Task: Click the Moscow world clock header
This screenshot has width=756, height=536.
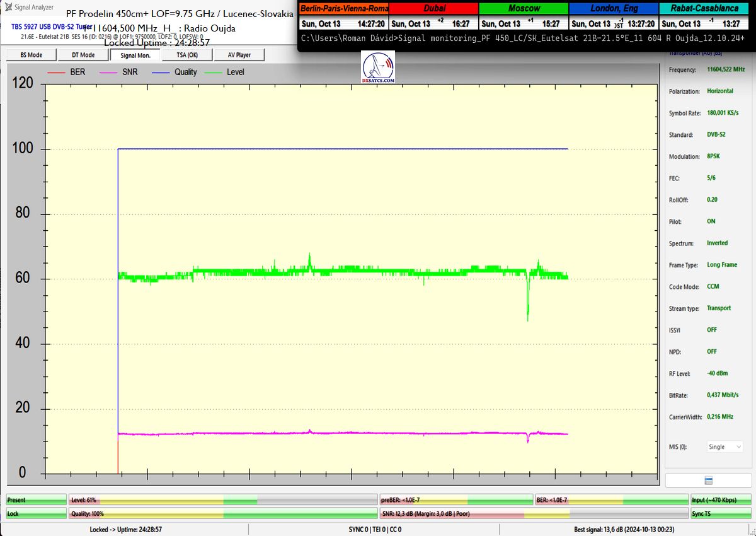Action: pos(524,8)
